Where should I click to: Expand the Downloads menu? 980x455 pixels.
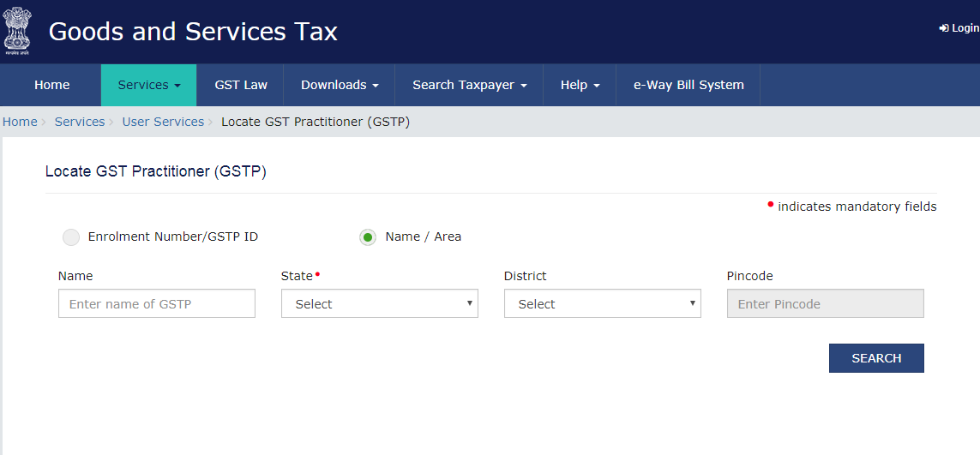(340, 85)
